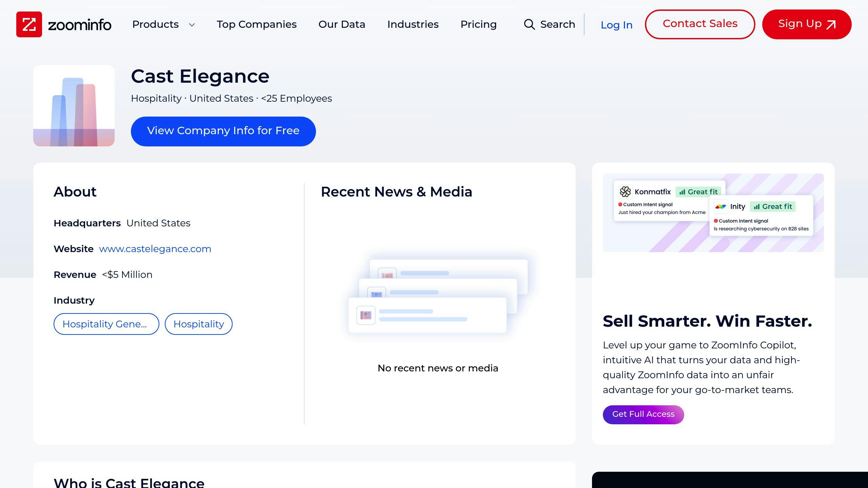This screenshot has height=488, width=868.
Task: Click the Cast Elegance company logo thumbnail
Action: pos(74,105)
